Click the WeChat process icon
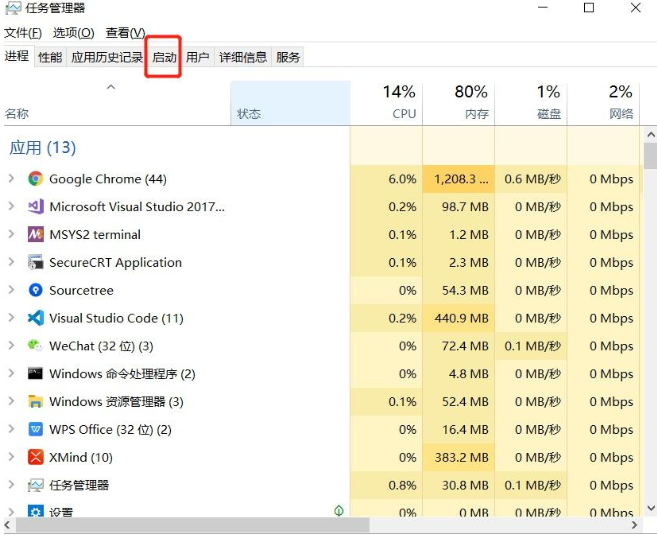657x540 pixels. (36, 346)
